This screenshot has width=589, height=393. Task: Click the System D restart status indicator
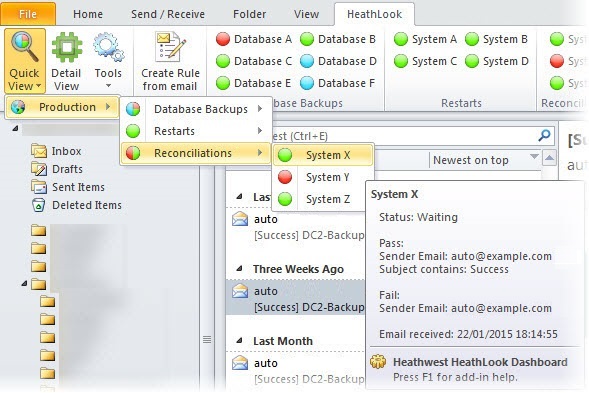472,61
